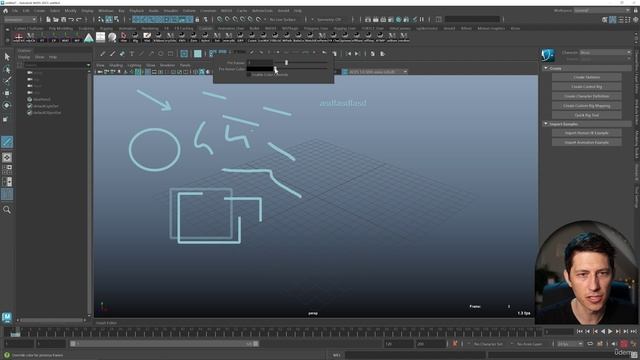Click the magnifier search icon in left toolbar
The image size is (640, 360).
7,210
